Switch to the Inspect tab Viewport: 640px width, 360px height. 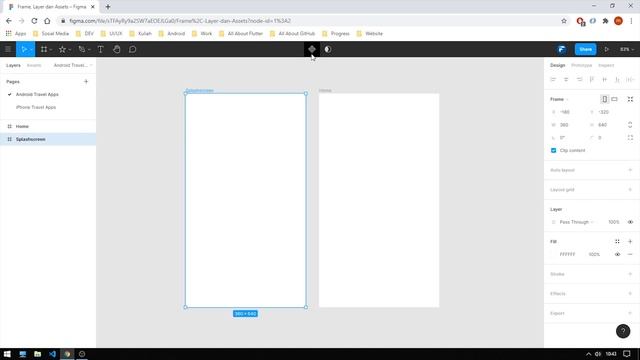click(606, 65)
